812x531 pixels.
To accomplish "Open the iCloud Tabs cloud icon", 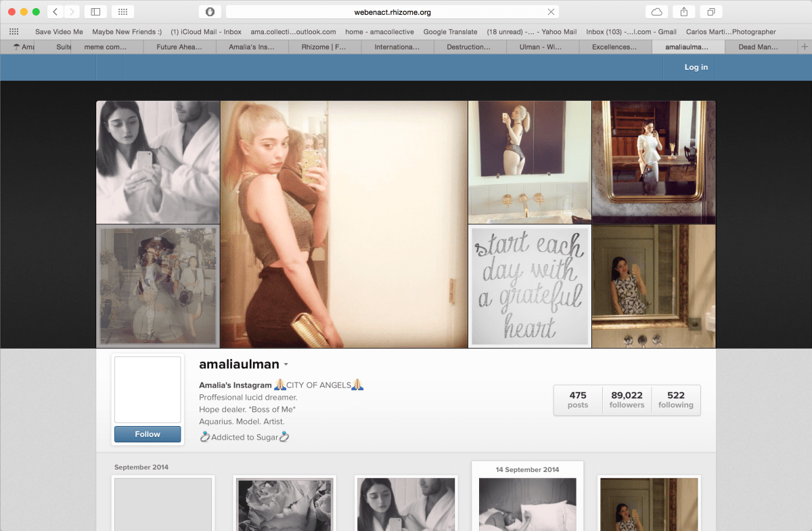I will click(x=656, y=12).
